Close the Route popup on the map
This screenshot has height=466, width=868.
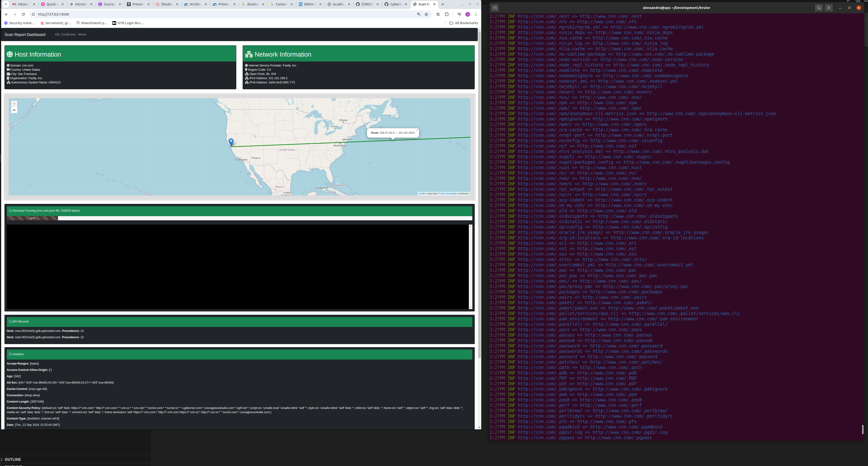tap(417, 131)
